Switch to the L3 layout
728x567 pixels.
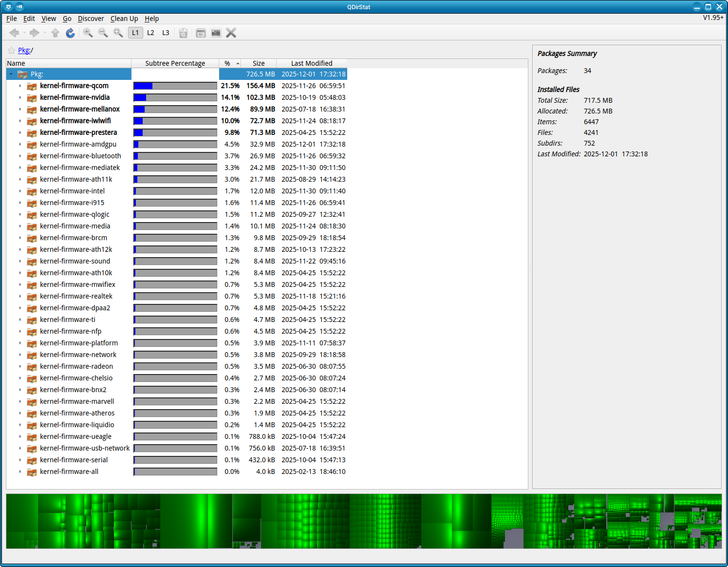coord(166,33)
